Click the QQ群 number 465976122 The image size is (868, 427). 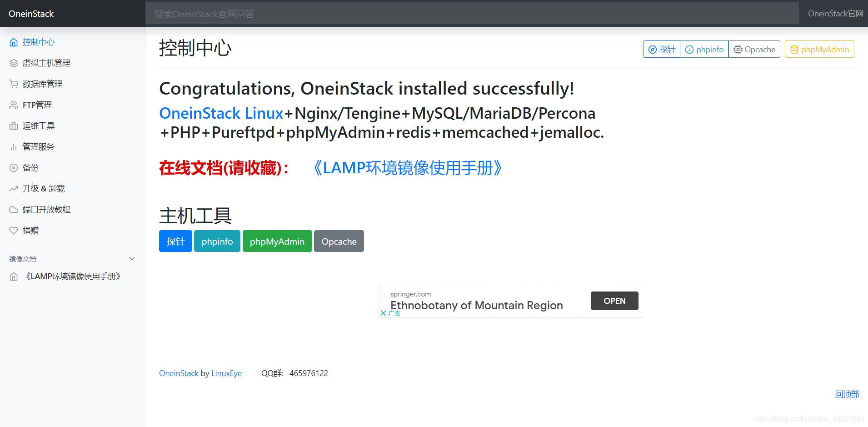click(x=309, y=373)
